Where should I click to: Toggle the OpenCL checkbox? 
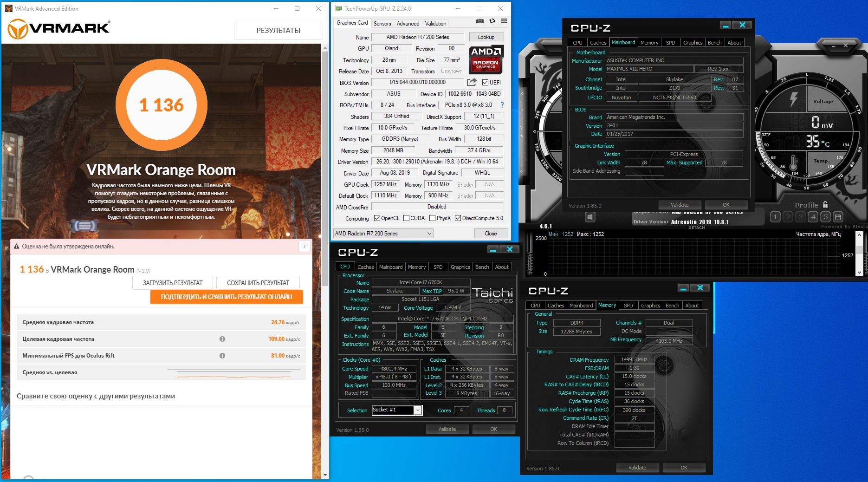(x=377, y=218)
